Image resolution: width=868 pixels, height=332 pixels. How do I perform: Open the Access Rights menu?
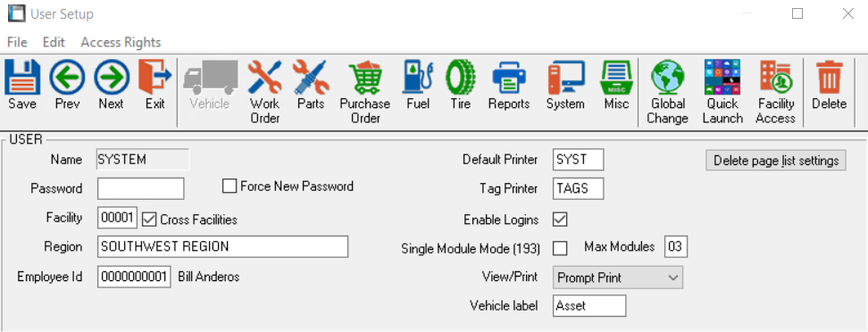(121, 42)
